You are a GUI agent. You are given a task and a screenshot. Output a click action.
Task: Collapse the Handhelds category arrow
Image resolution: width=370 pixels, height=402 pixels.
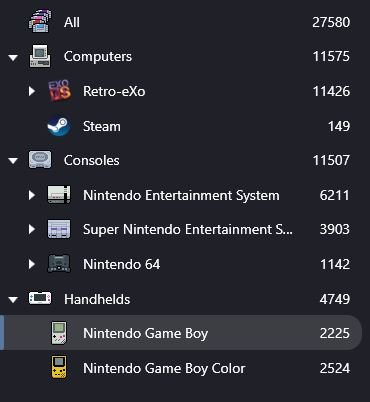pos(13,300)
